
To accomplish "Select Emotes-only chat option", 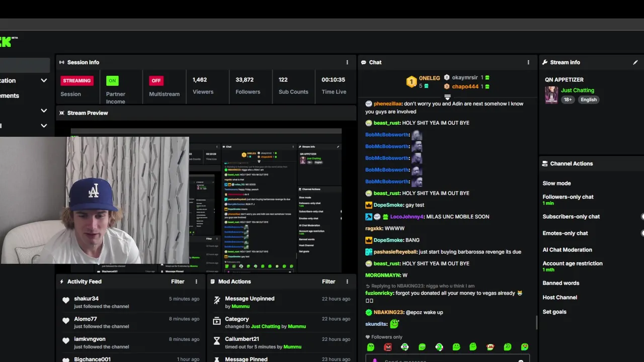I will point(565,233).
